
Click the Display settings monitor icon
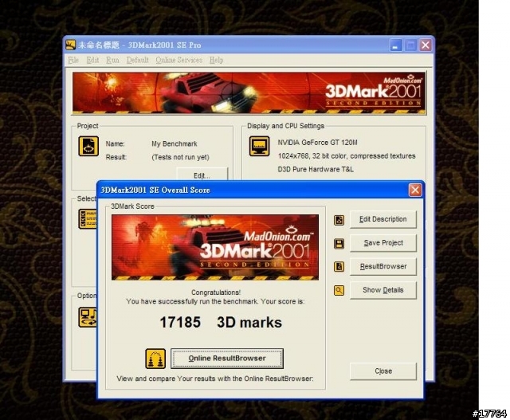259,146
